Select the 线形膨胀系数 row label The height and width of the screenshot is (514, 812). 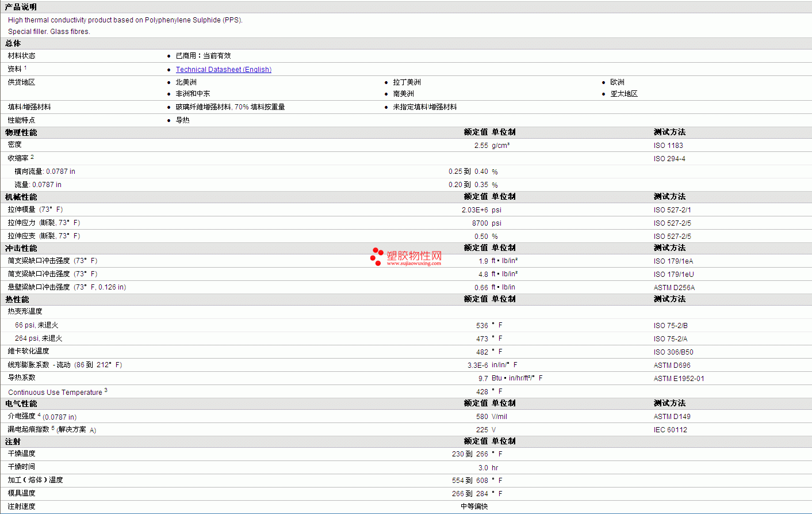[65, 365]
